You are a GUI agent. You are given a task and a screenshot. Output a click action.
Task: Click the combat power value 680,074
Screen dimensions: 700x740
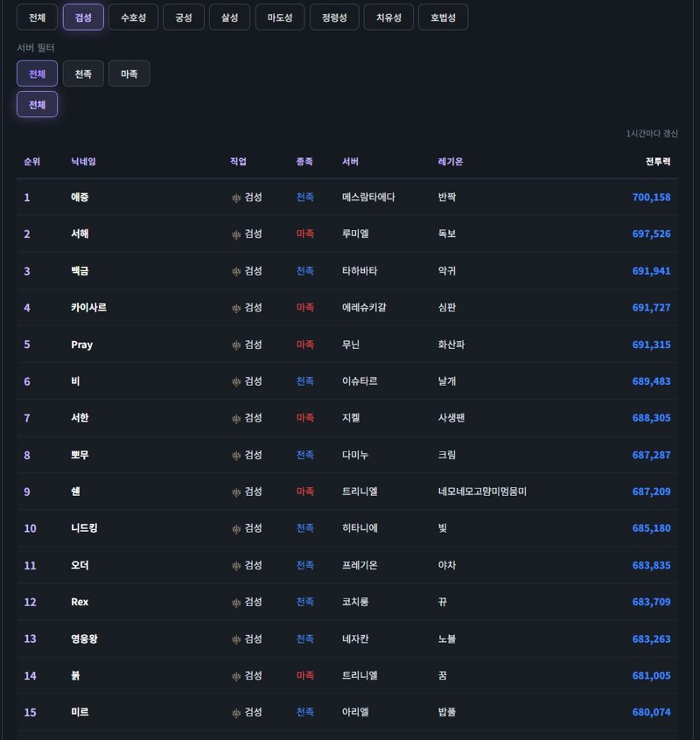point(651,712)
